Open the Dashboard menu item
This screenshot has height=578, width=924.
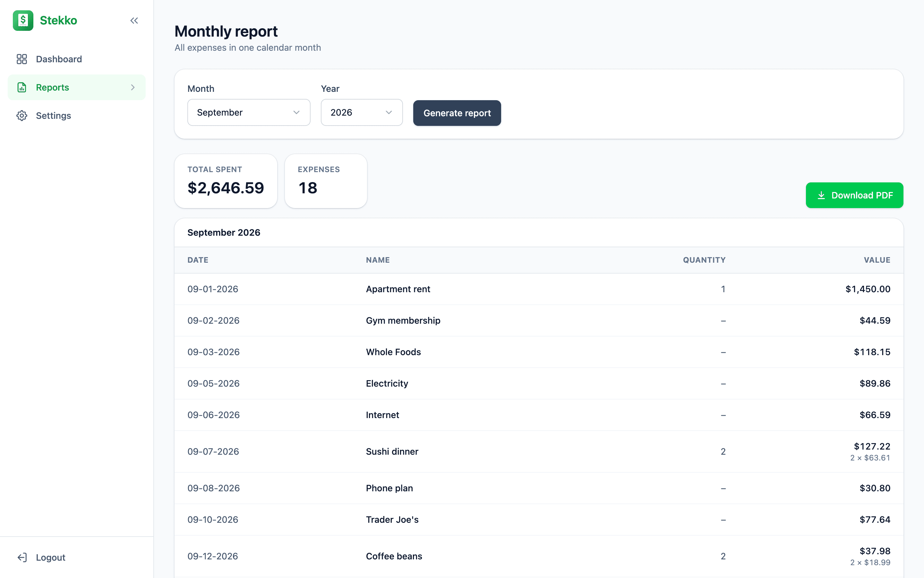point(76,59)
